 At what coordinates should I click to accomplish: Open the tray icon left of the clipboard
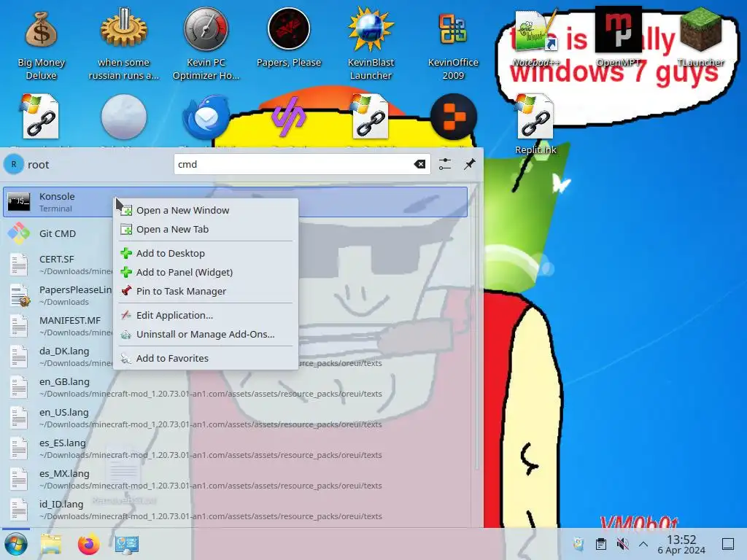(578, 544)
